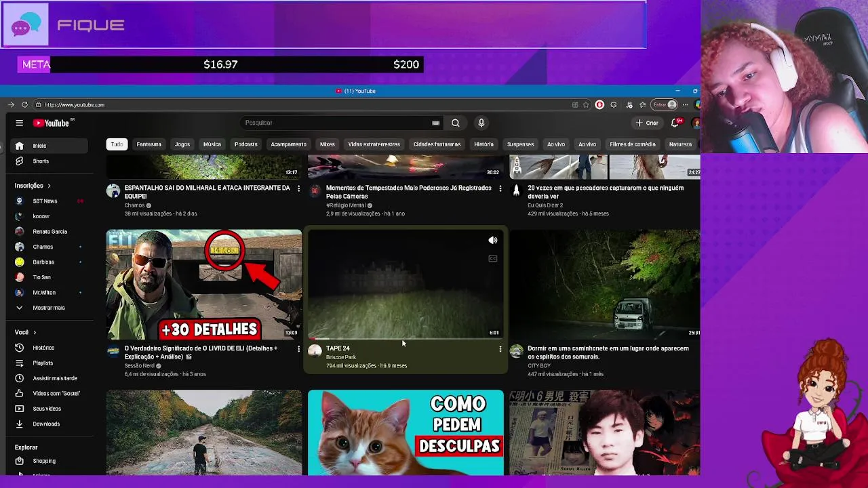Open options menu for Momentos de Tempestades video
This screenshot has width=868, height=488.
pos(500,188)
